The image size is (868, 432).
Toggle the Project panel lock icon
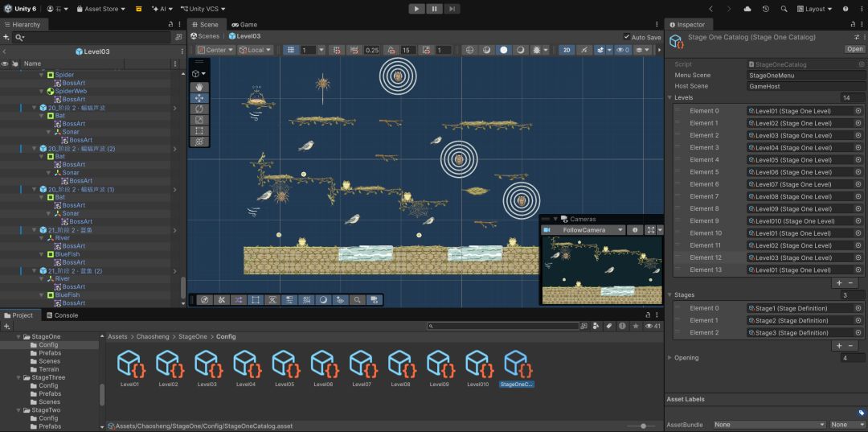648,315
